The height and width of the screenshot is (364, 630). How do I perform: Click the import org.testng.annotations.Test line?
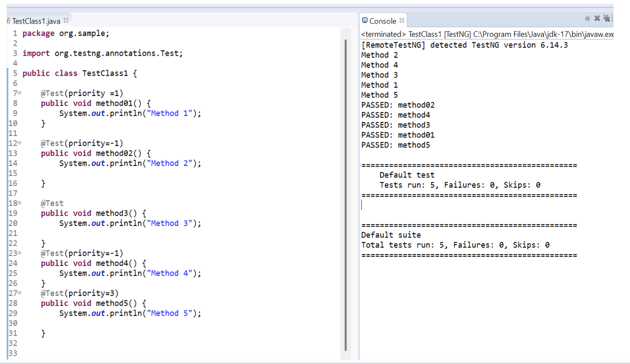point(102,54)
